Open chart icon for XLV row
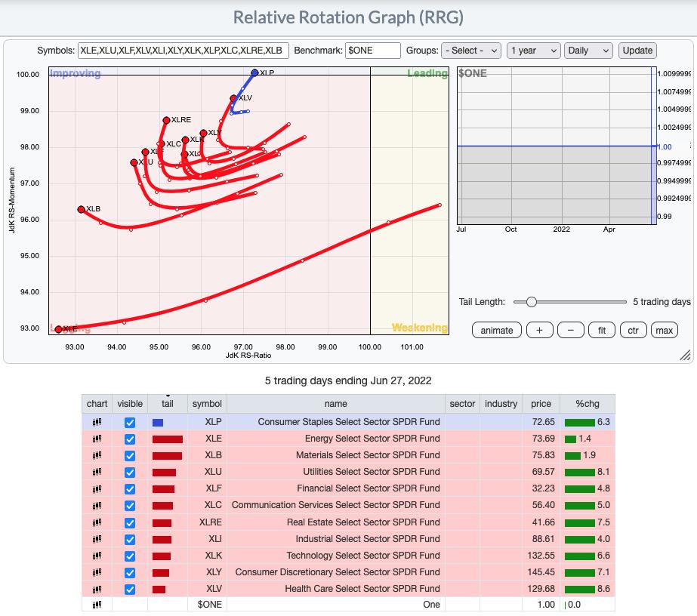The height and width of the screenshot is (616, 697). pos(97,590)
